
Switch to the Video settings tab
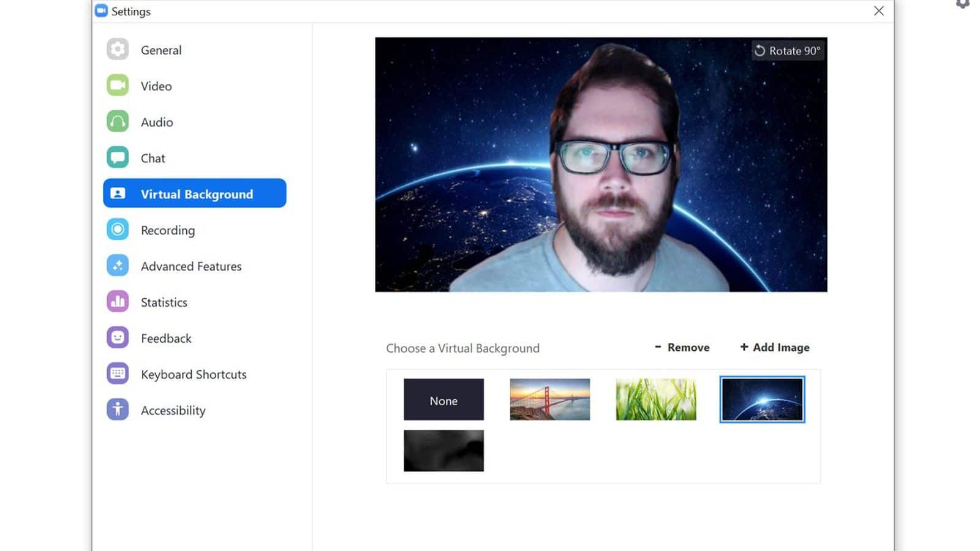click(195, 86)
